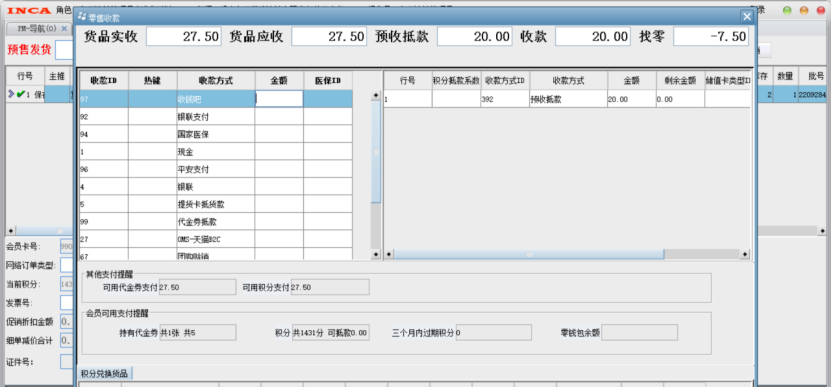
Task: Select the 银联支付 payment method
Action: [x=216, y=117]
